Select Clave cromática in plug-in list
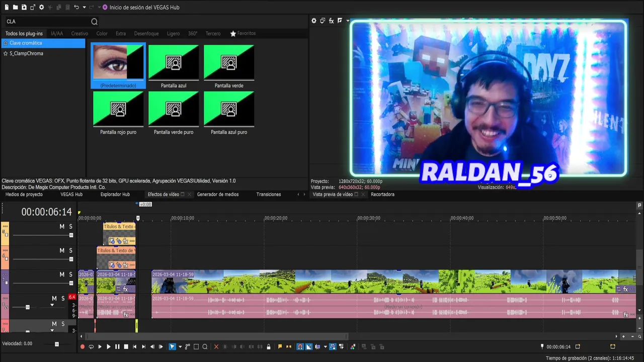Screen dimensions: 644x362 [43, 43]
